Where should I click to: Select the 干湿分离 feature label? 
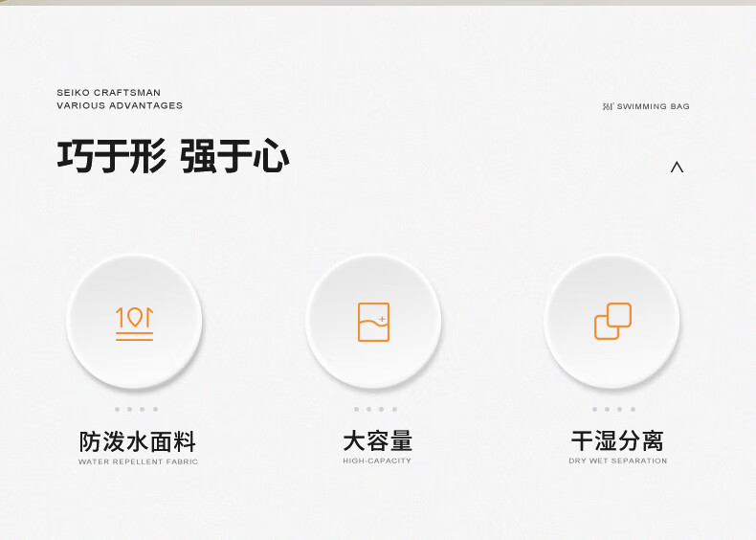(617, 441)
